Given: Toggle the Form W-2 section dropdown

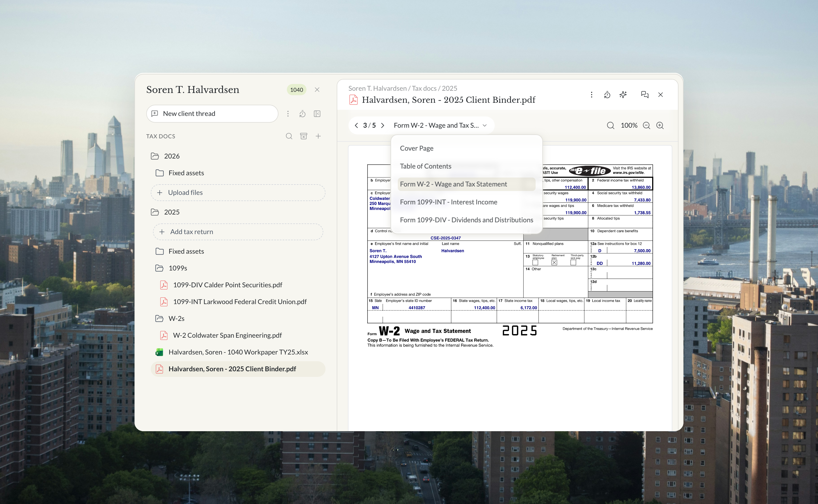Looking at the screenshot, I should (x=440, y=125).
